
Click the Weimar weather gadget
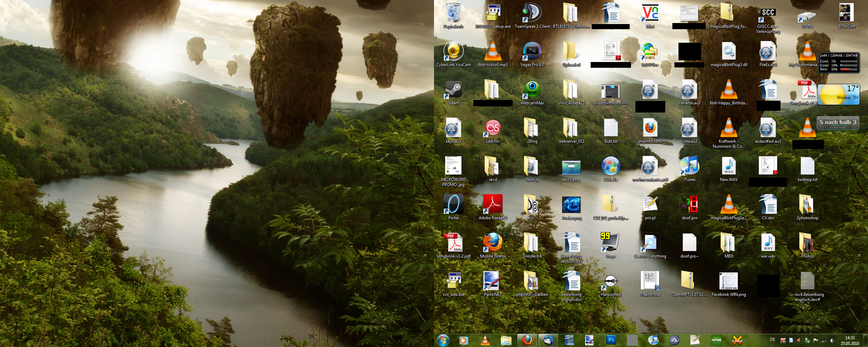838,95
